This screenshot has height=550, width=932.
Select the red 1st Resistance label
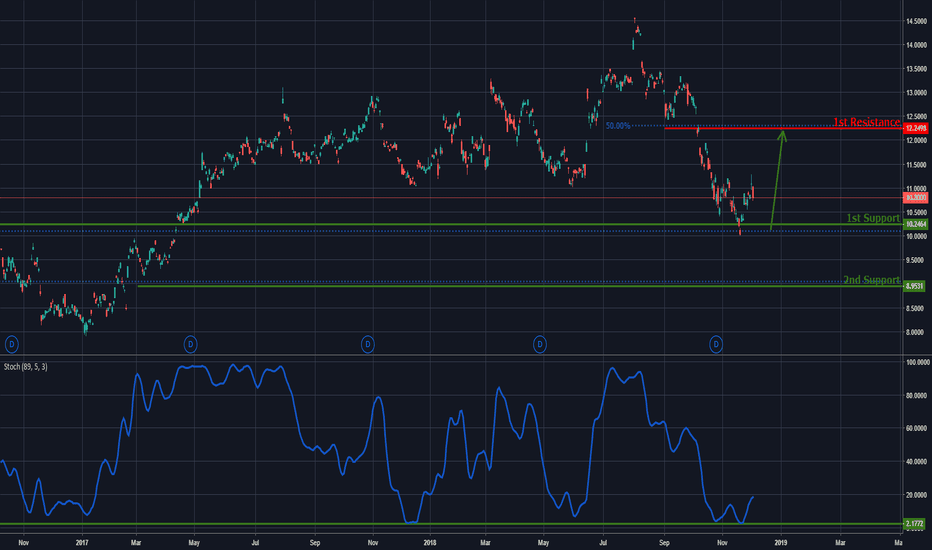tap(866, 122)
